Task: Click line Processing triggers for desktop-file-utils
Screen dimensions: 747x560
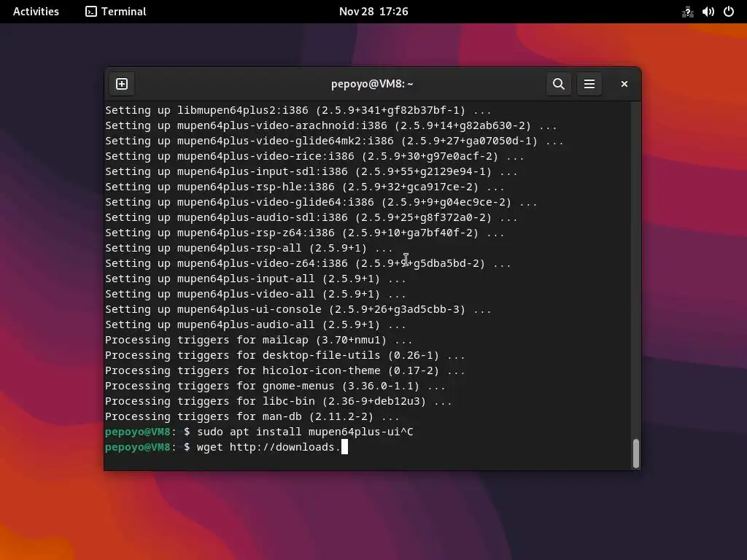Action: [285, 355]
